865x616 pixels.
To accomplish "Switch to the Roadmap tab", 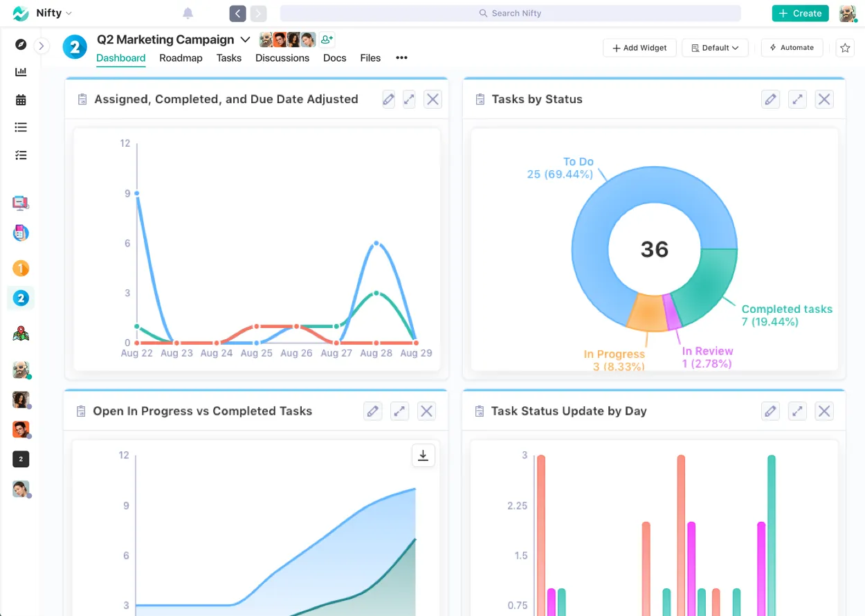I will pos(181,58).
